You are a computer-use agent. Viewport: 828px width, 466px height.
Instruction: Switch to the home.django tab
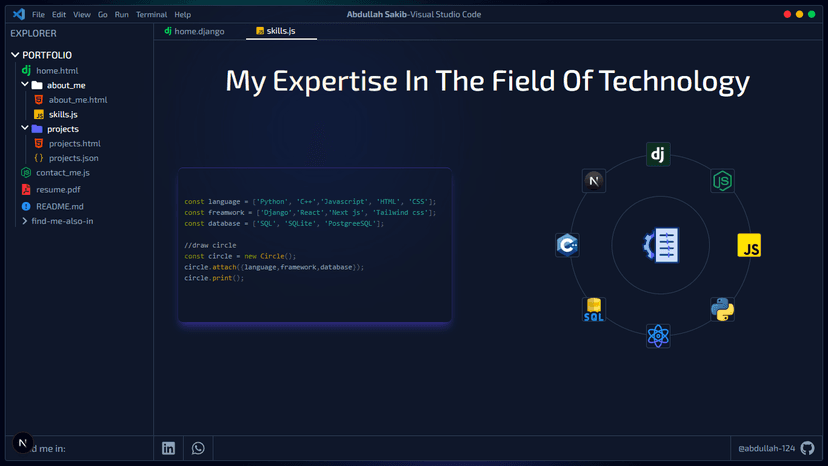pos(194,31)
